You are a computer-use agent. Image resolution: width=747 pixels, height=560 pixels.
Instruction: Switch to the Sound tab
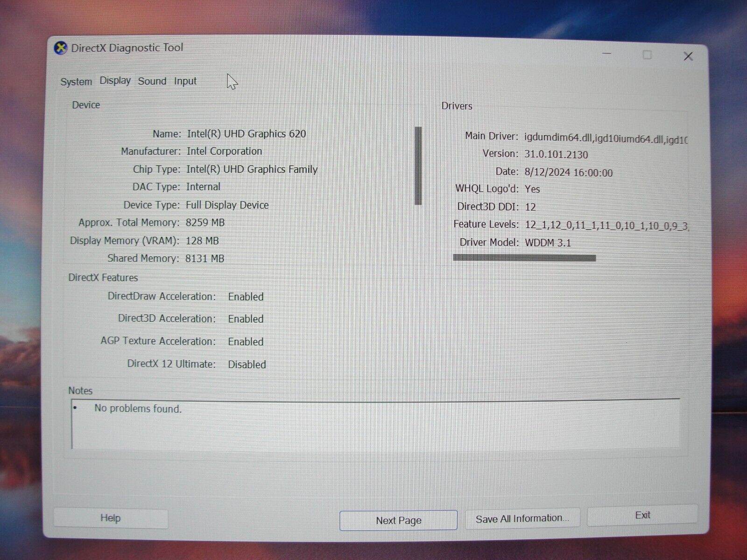pyautogui.click(x=151, y=81)
